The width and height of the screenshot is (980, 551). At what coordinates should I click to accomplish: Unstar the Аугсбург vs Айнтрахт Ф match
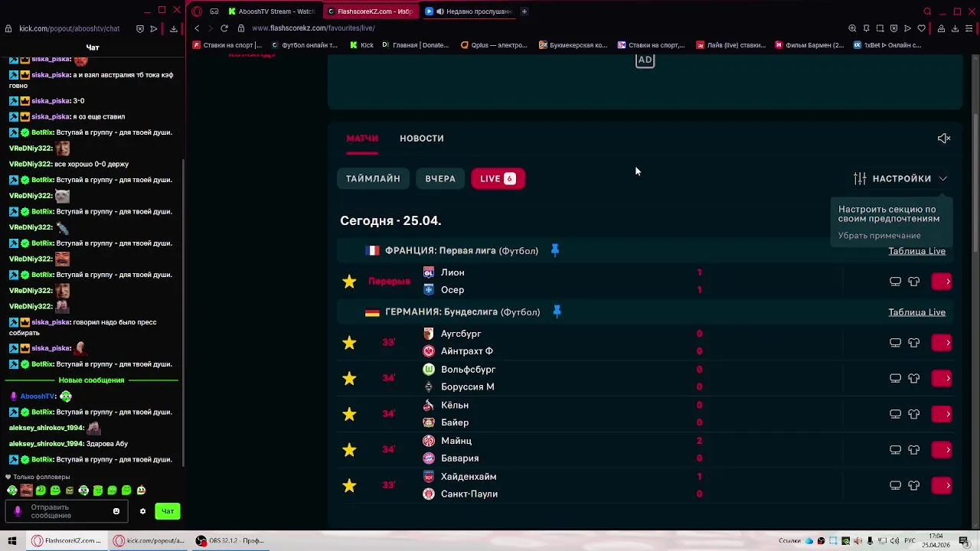point(349,343)
